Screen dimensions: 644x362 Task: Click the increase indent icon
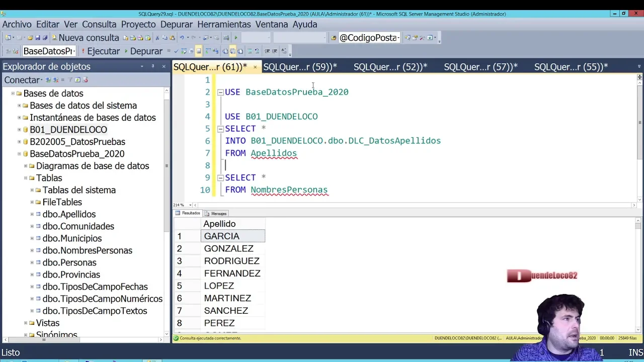click(275, 51)
